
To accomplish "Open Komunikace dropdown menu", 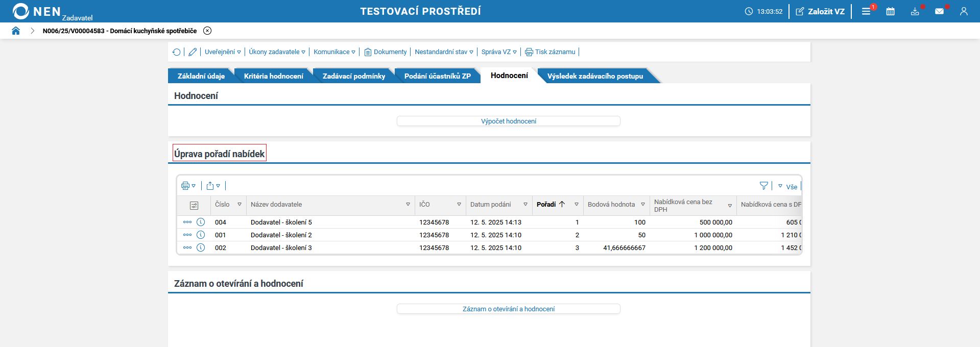I will [334, 52].
